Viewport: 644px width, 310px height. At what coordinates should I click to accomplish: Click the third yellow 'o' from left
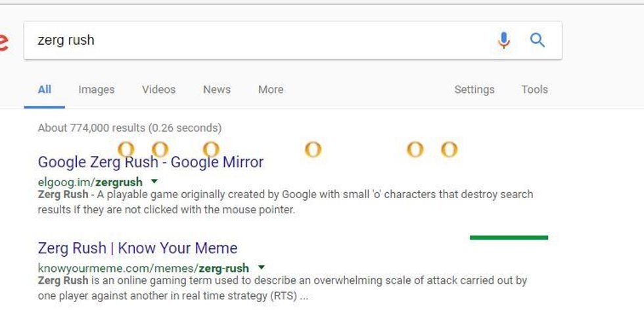211,149
